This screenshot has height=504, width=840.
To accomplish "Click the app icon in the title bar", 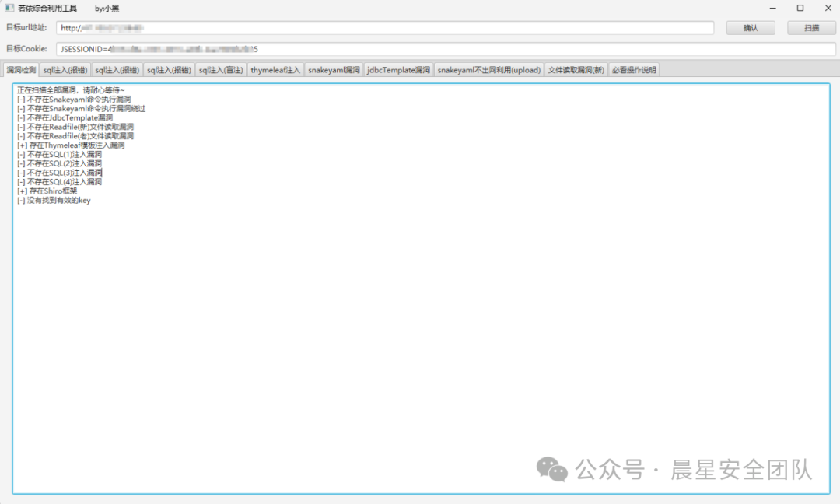I will pos(9,8).
